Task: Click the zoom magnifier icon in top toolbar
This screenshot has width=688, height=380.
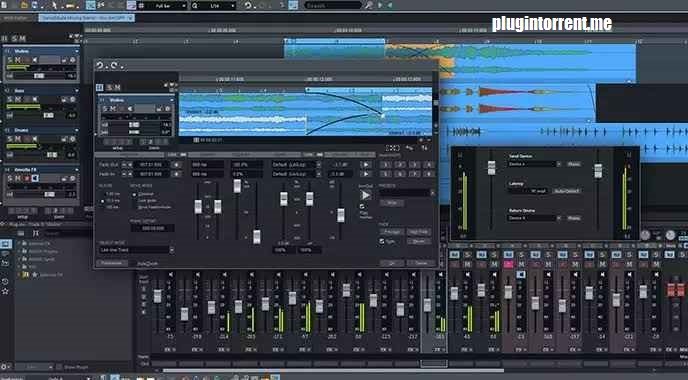Action: click(195, 6)
